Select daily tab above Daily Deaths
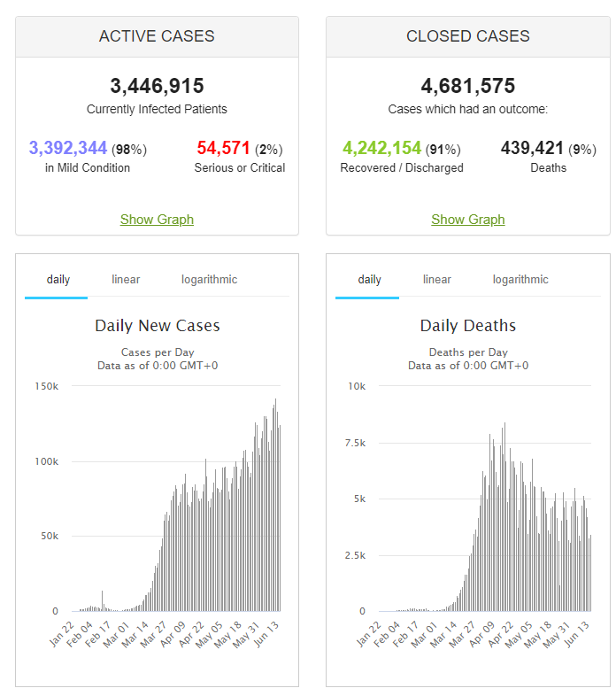 point(369,280)
